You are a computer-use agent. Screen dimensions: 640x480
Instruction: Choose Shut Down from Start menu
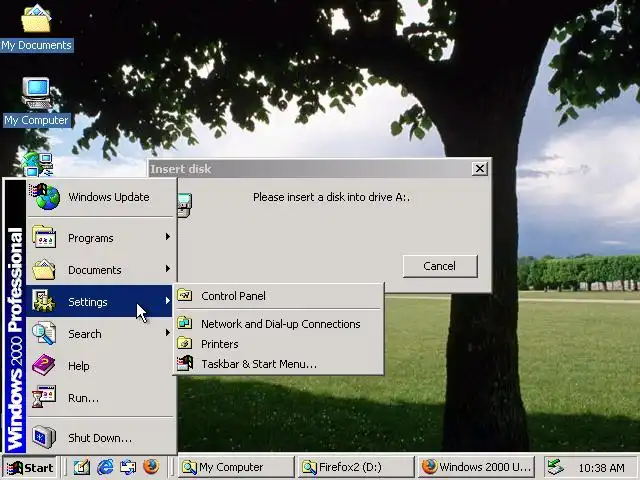[101, 438]
